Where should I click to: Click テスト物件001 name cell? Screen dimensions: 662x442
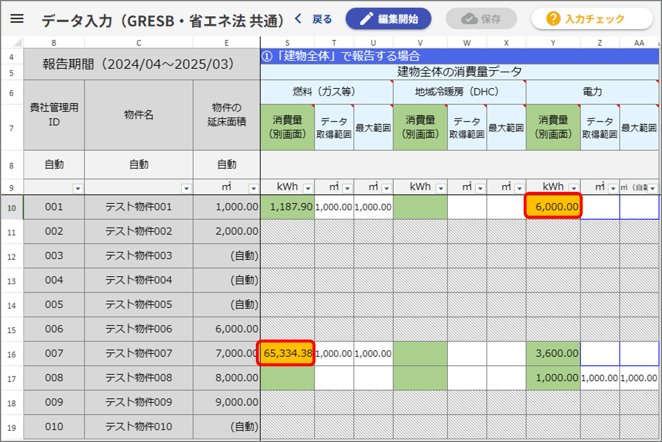click(139, 207)
